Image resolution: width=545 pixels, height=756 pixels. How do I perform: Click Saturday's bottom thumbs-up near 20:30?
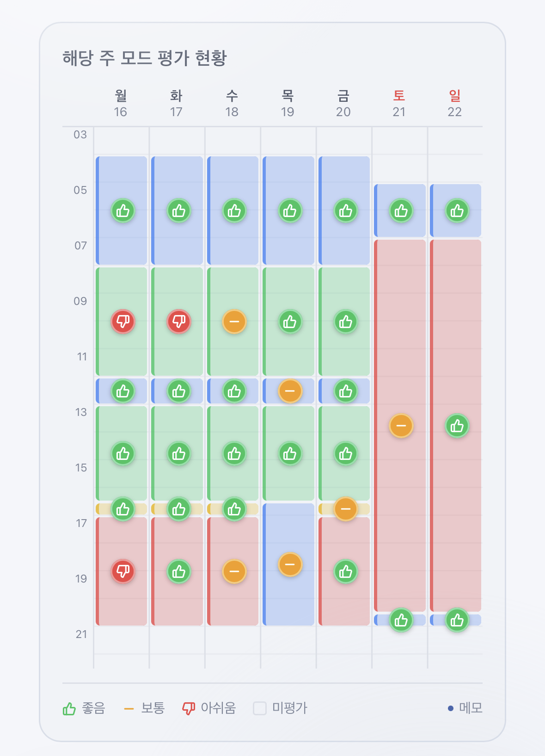401,620
